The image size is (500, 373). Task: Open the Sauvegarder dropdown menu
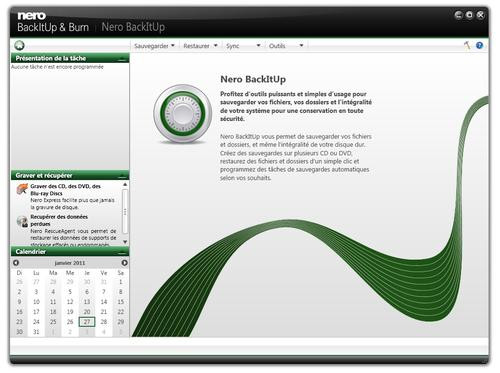pos(154,46)
